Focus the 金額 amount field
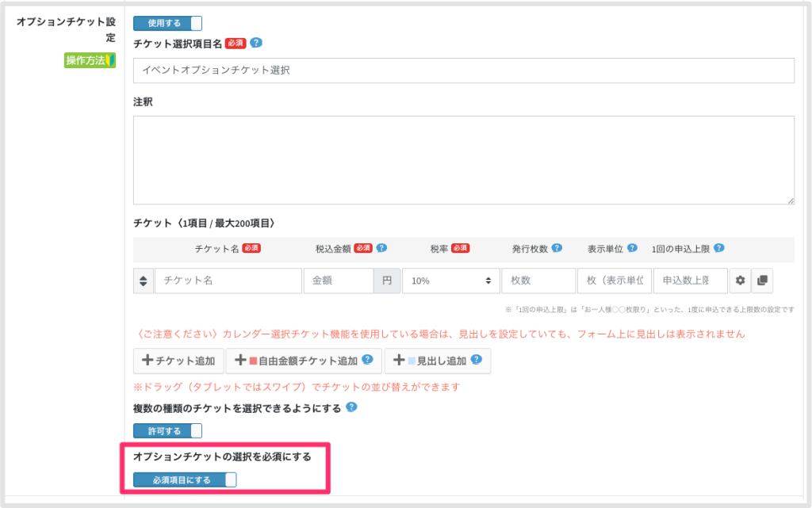 click(x=339, y=281)
